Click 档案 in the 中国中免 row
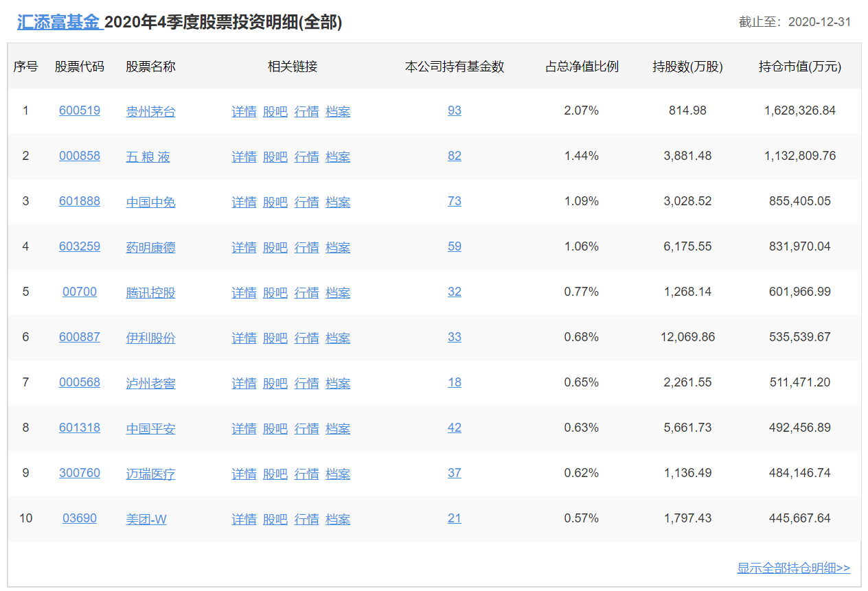868x591 pixels. click(x=338, y=202)
